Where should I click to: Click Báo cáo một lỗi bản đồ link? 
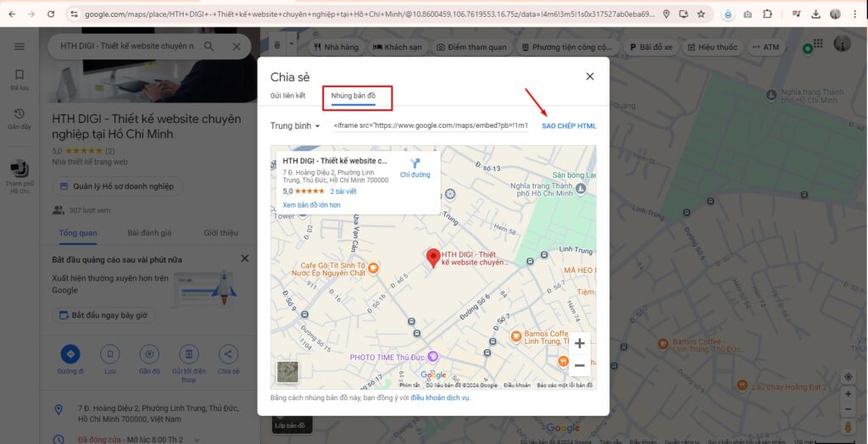pyautogui.click(x=565, y=386)
